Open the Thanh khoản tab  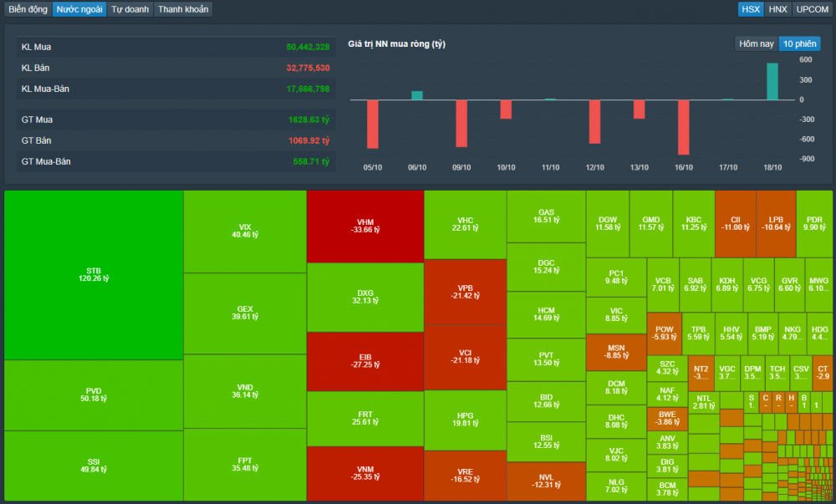tap(183, 9)
